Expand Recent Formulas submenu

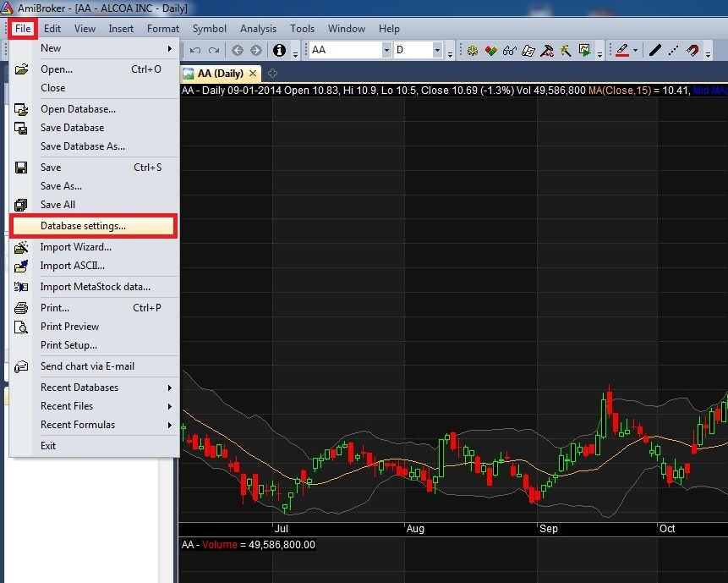[94, 425]
